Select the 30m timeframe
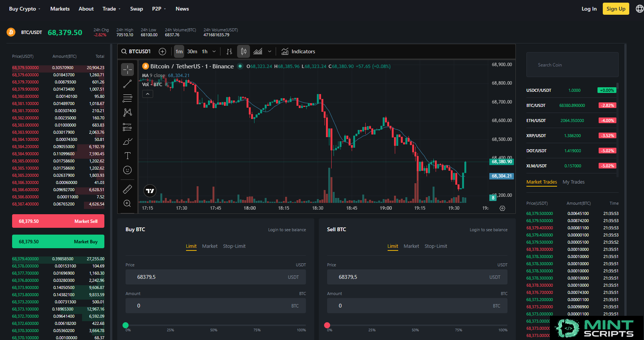This screenshot has width=644, height=340. 192,51
